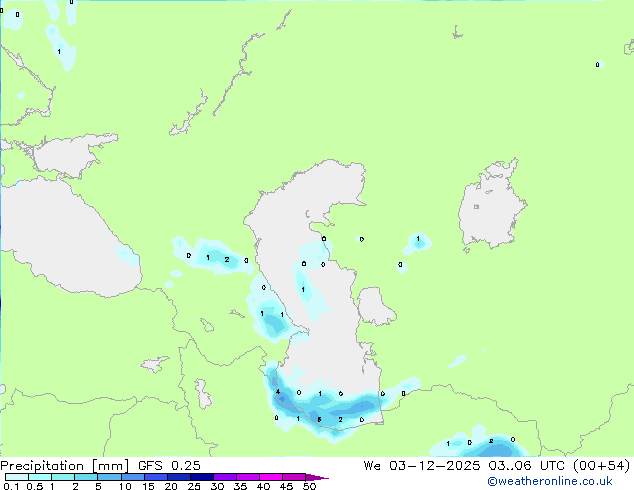Screen dimensions: 634x490
Task: Select the 5–10 mm legend swatch
Action: (x=109, y=477)
